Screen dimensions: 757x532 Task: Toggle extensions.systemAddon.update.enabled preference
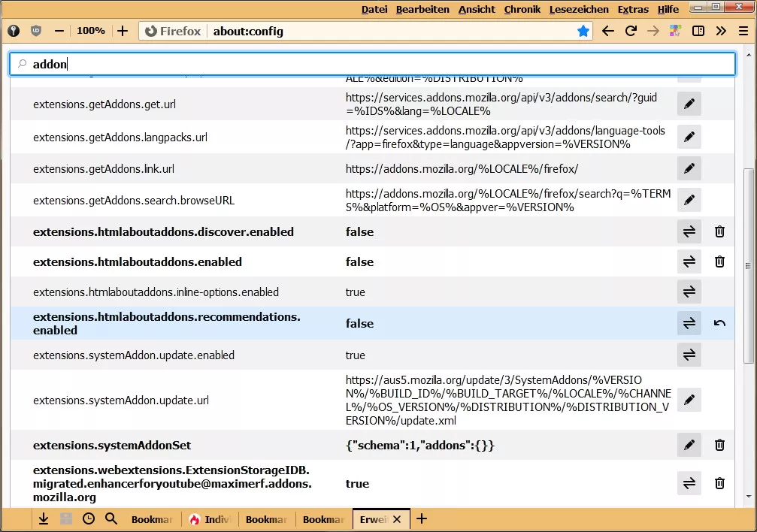(689, 355)
